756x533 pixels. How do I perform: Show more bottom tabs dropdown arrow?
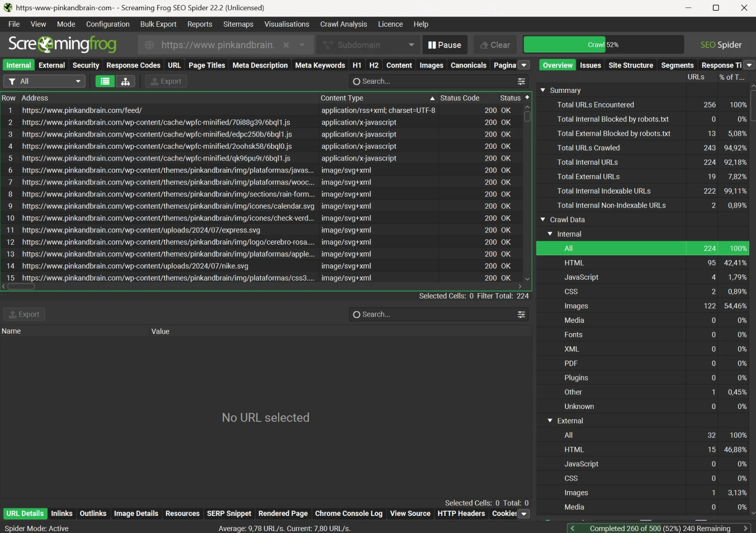(x=524, y=514)
